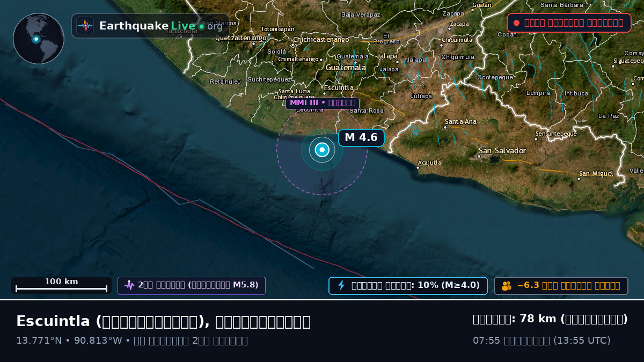The height and width of the screenshot is (362, 644).
Task: Click the Quetzaltenango map label
Action: (241, 38)
